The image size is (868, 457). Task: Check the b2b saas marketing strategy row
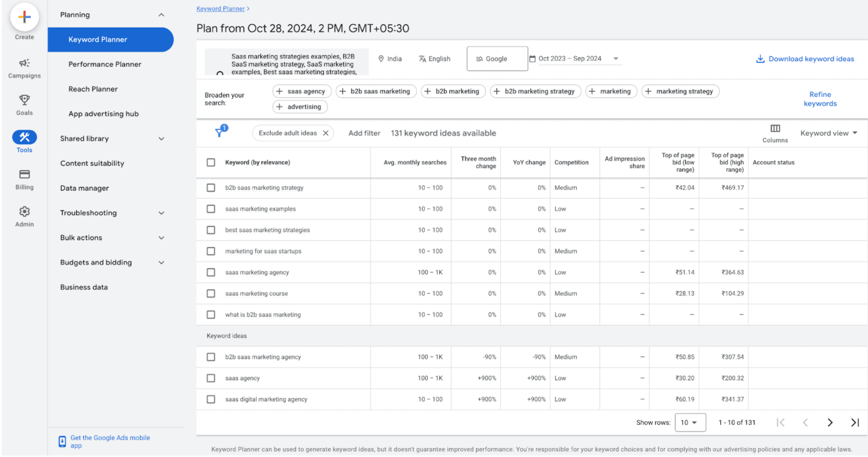point(211,188)
